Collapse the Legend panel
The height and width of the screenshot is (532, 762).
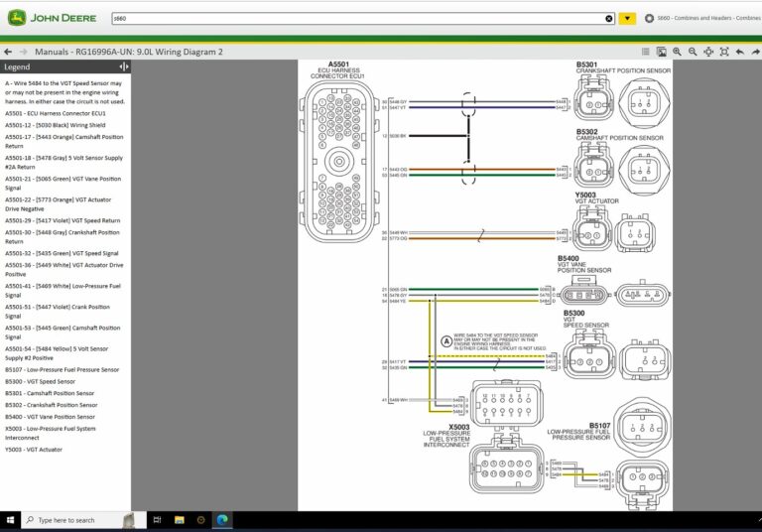coord(123,66)
